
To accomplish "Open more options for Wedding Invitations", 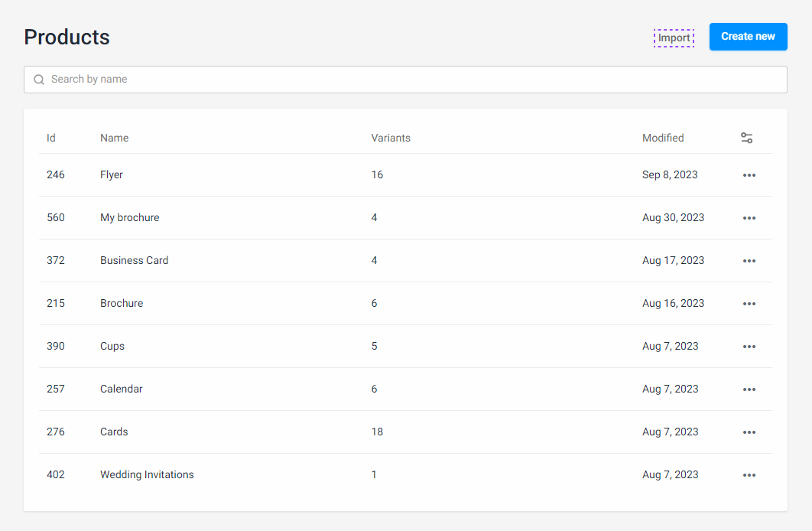I will [x=749, y=475].
